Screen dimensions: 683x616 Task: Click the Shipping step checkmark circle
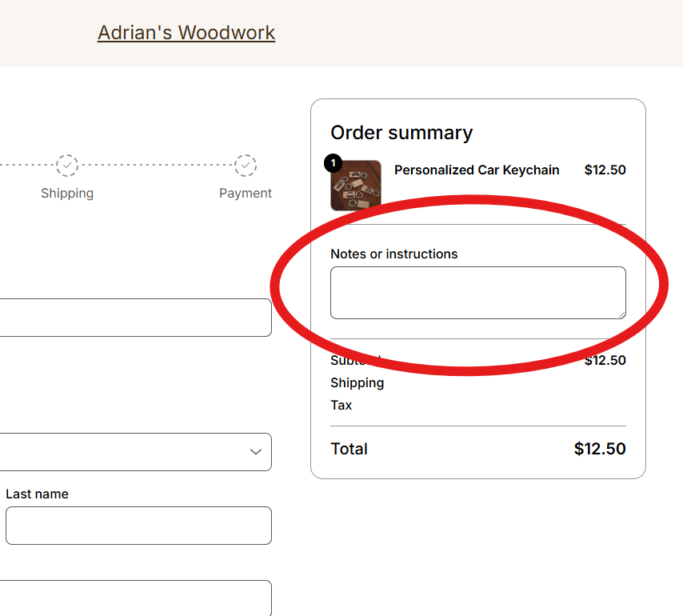coord(67,166)
